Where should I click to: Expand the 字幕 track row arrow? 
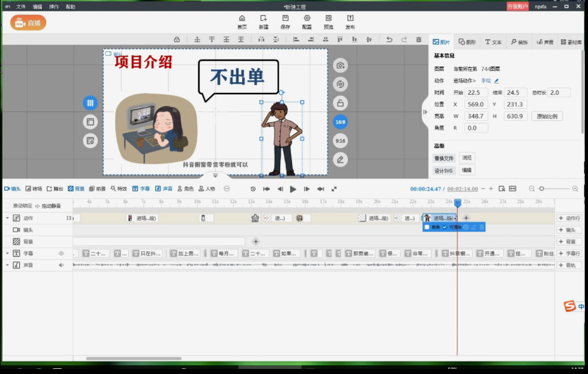pyautogui.click(x=8, y=254)
